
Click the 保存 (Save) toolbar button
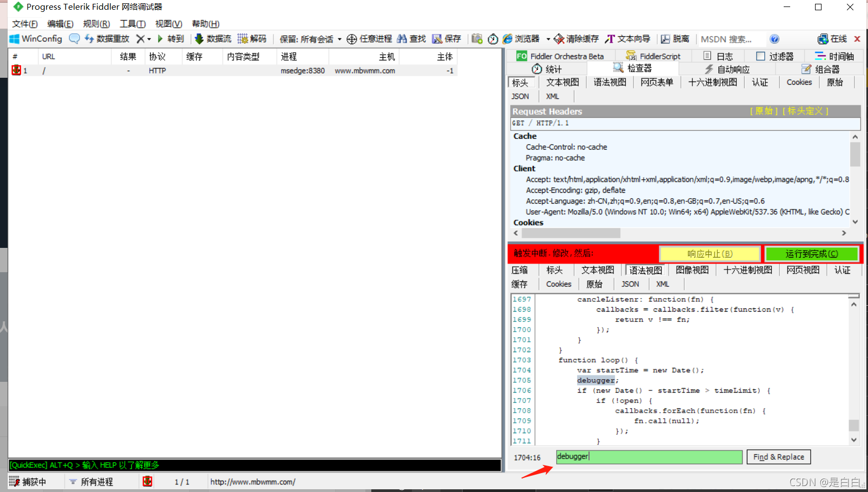tap(446, 39)
